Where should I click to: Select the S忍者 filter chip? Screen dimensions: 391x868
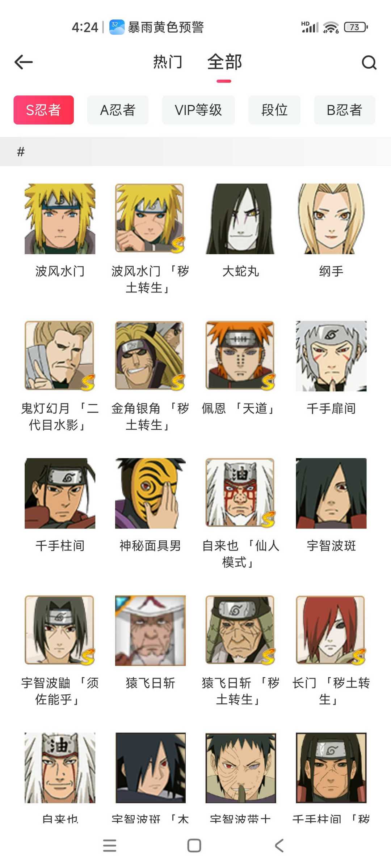tap(44, 110)
